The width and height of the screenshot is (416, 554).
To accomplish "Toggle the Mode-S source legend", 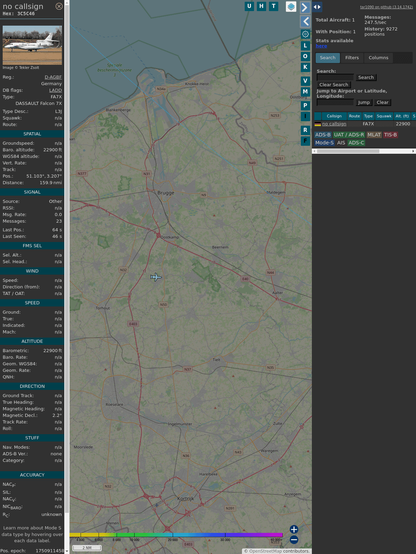I will point(324,143).
